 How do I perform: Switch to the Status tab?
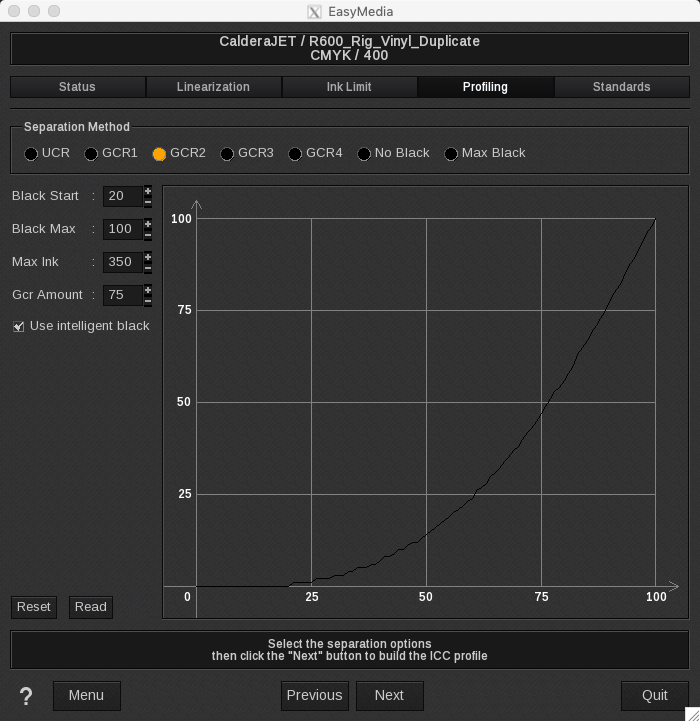click(77, 87)
